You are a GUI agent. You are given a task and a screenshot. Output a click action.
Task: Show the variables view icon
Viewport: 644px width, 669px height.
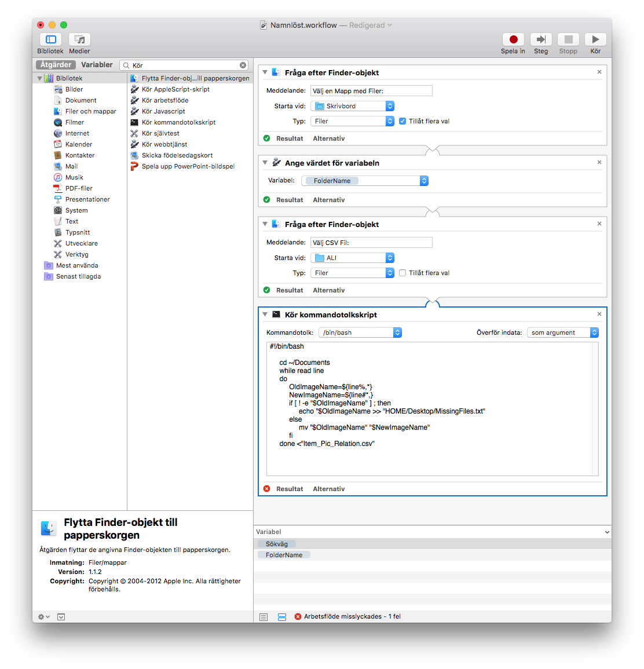pyautogui.click(x=282, y=617)
